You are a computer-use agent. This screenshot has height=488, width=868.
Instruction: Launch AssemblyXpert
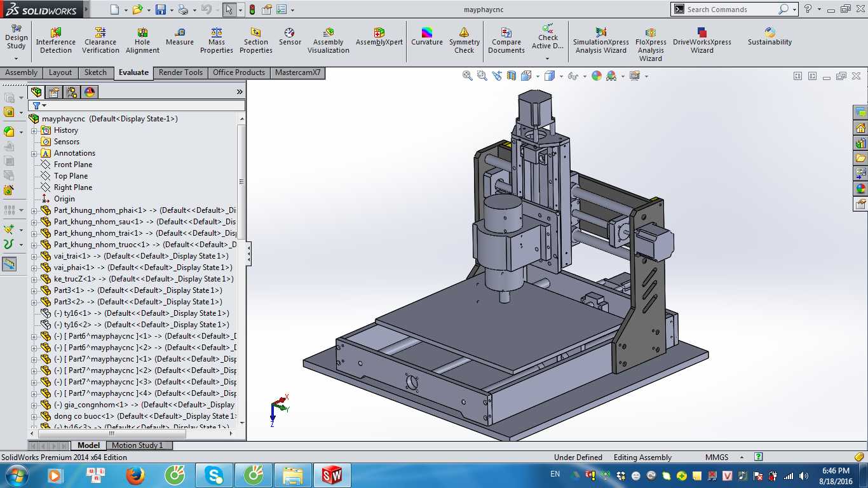(x=379, y=37)
